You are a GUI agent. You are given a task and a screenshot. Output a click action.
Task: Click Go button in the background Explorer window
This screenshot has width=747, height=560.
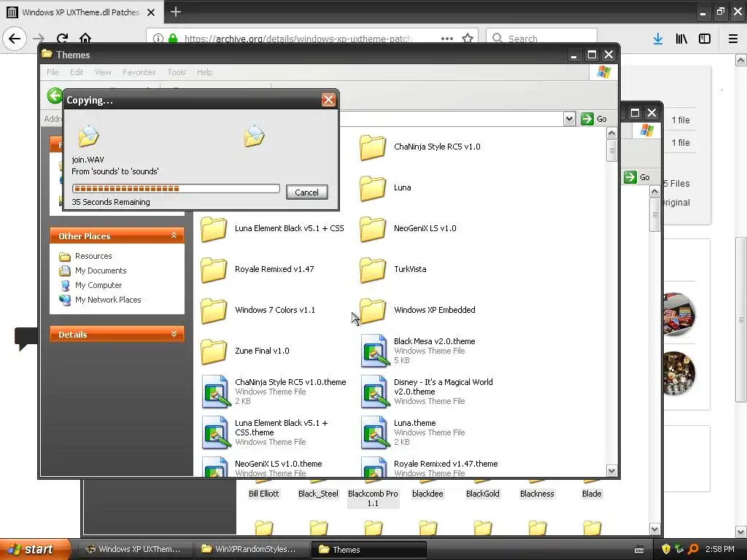(637, 177)
